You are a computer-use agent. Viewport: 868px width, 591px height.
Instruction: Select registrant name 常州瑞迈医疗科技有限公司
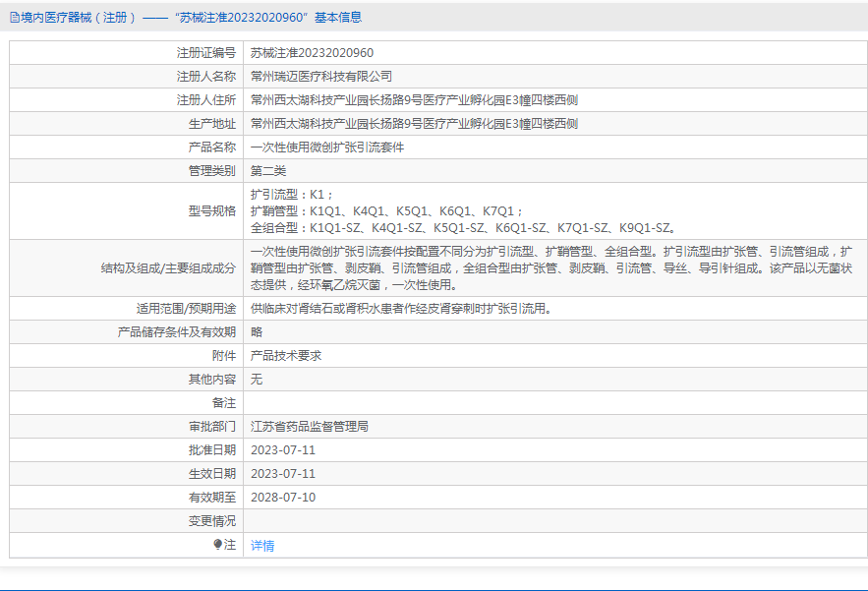click(x=321, y=77)
